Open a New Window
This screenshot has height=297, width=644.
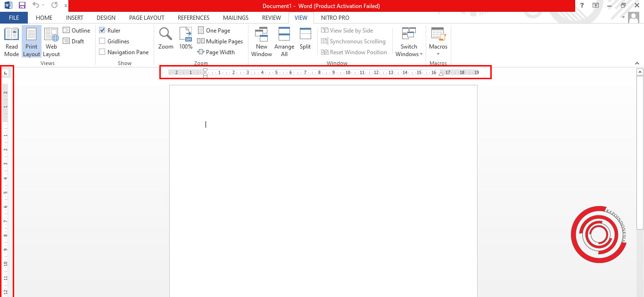pos(262,42)
